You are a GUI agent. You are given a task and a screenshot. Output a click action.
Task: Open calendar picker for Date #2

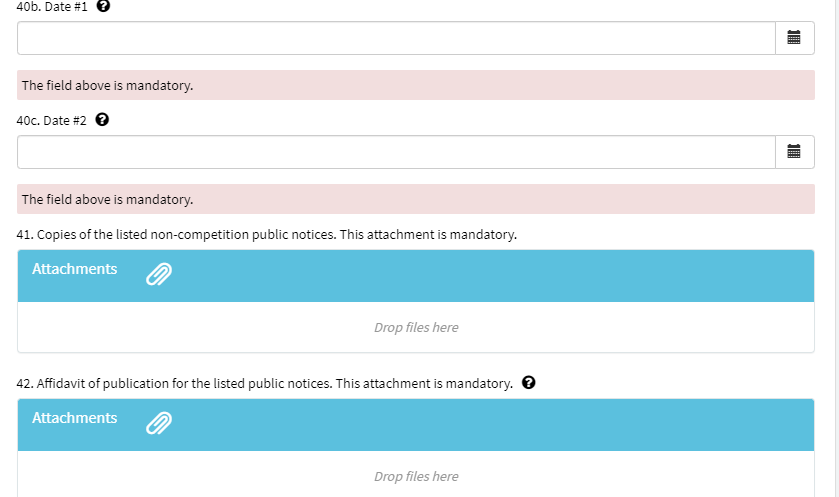pyautogui.click(x=794, y=152)
